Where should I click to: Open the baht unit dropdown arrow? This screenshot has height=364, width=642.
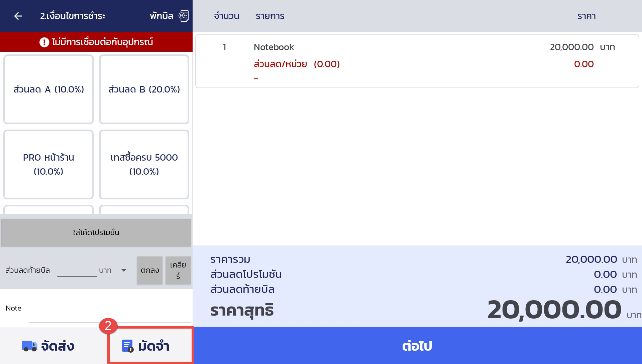[124, 270]
